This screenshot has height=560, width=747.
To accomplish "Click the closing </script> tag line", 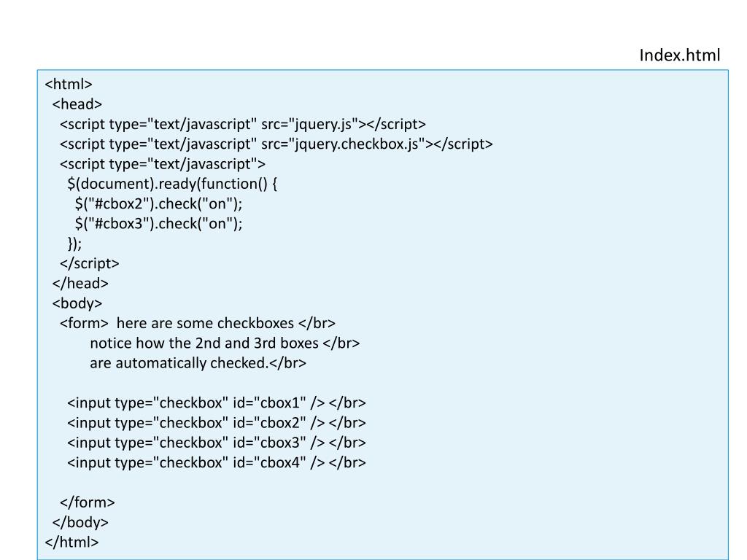I will click(90, 264).
